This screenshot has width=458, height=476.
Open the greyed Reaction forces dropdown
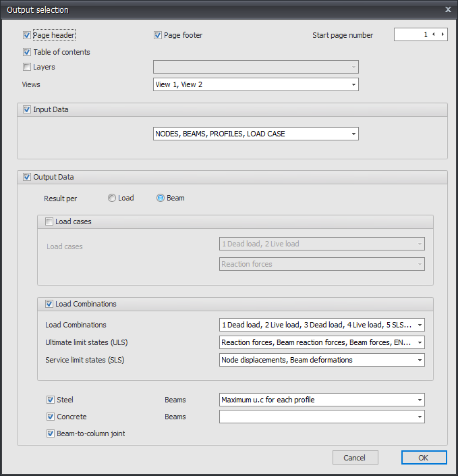322,264
